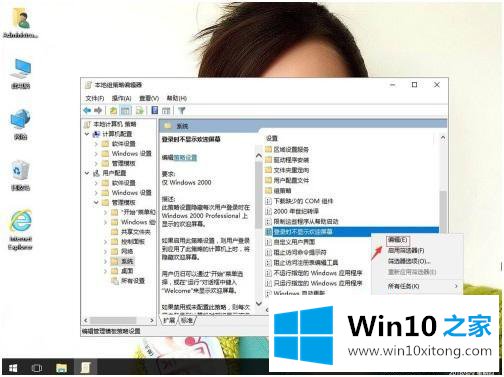Open the 查看(V) menu
The width and height of the screenshot is (504, 377).
point(149,98)
